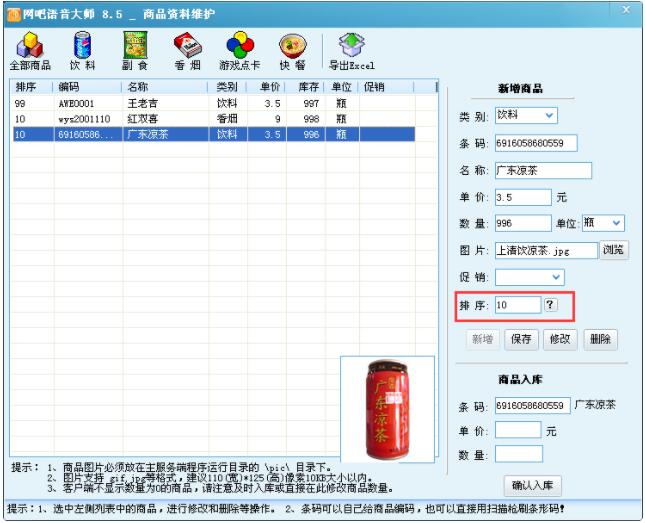The image size is (645, 523).
Task: Click the 数量 field showing 996
Action: click(523, 223)
